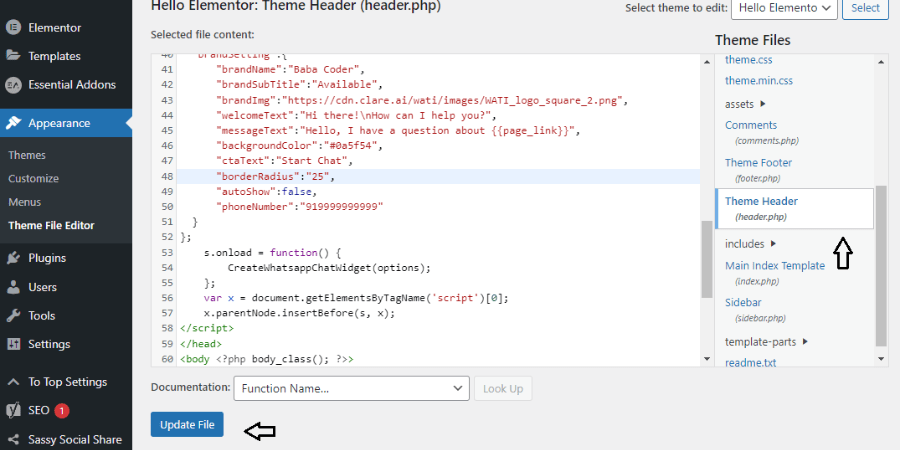Click the Yoast SEO icon
The height and width of the screenshot is (450, 900).
pyautogui.click(x=13, y=410)
